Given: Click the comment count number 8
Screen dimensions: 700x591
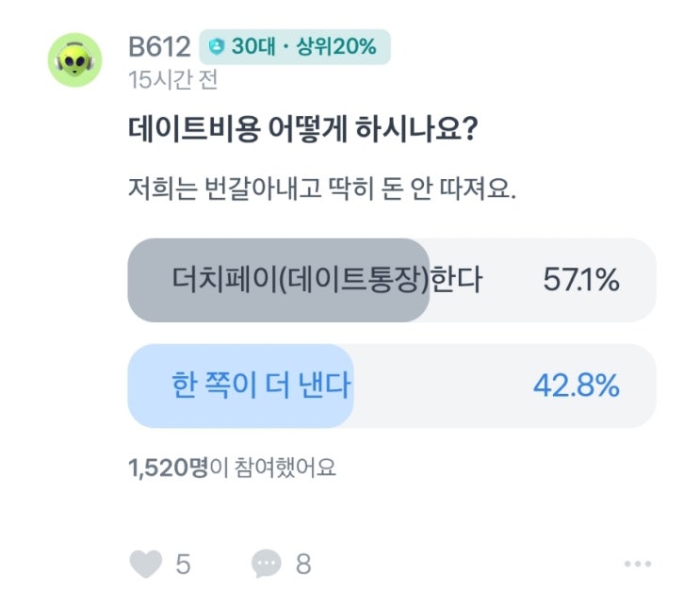Looking at the screenshot, I should point(302,565).
